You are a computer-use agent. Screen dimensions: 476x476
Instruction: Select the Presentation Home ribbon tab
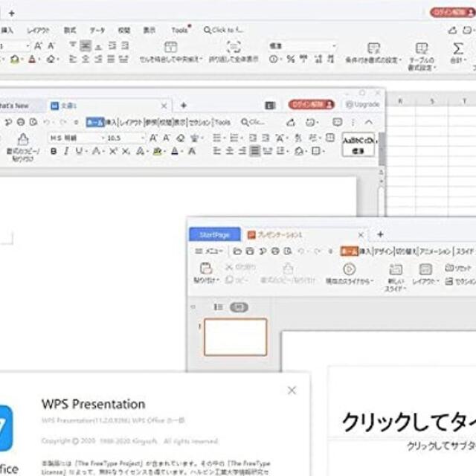pyautogui.click(x=350, y=251)
